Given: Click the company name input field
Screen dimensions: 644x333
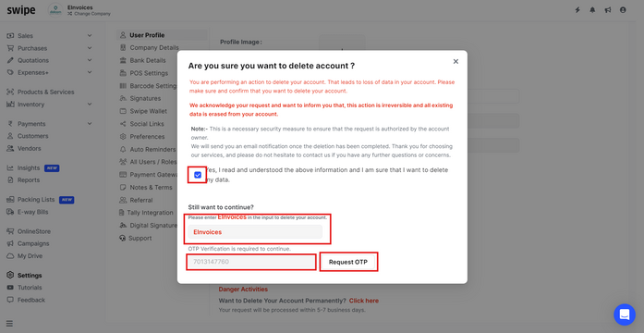Looking at the screenshot, I should click(x=255, y=232).
